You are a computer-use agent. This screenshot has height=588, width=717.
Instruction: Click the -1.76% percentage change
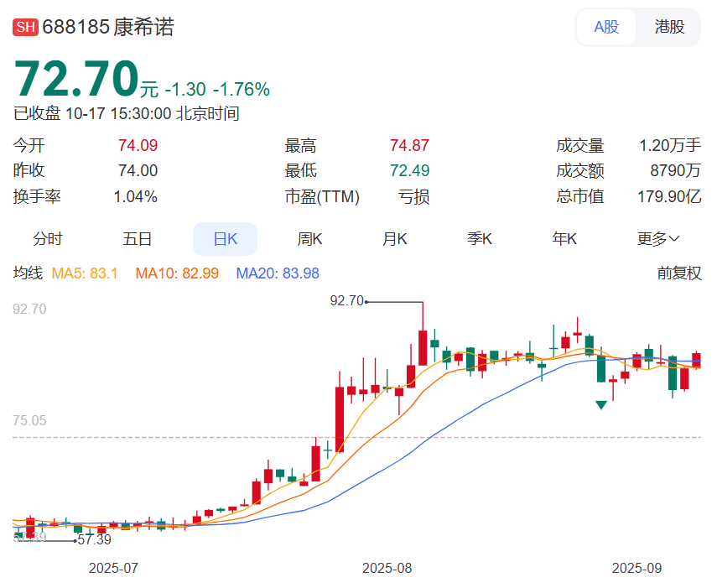242,90
